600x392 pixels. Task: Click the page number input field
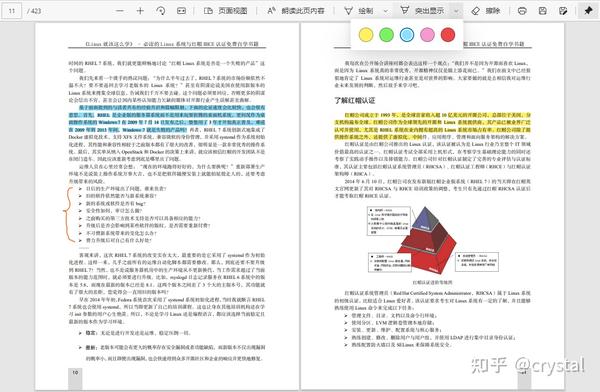pos(12,11)
